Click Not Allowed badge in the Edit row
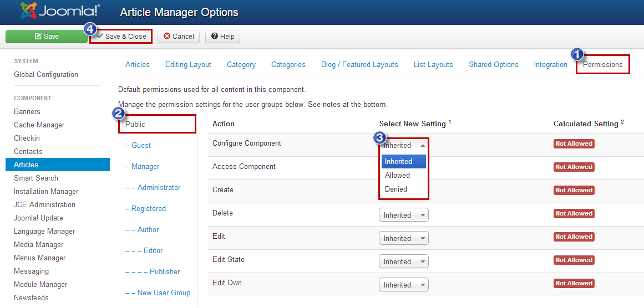Viewport: 644px width, 308px height. [x=574, y=237]
